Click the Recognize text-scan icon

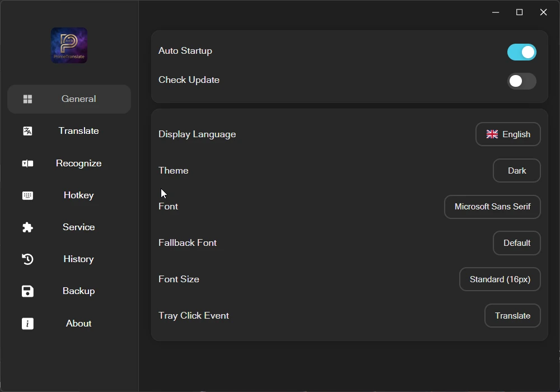click(x=27, y=164)
